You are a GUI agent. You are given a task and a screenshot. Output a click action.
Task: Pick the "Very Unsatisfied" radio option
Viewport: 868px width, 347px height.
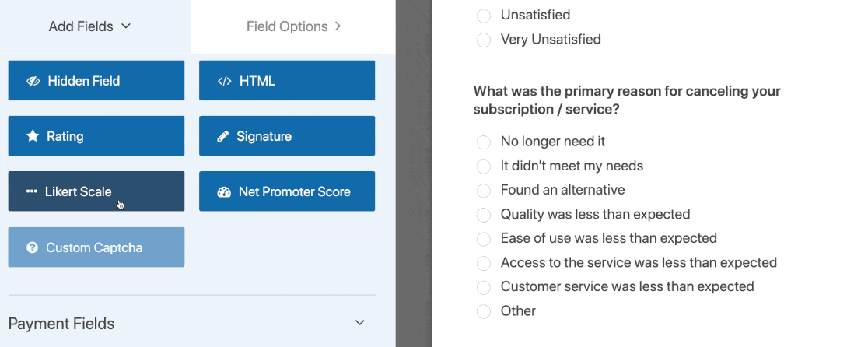(483, 40)
